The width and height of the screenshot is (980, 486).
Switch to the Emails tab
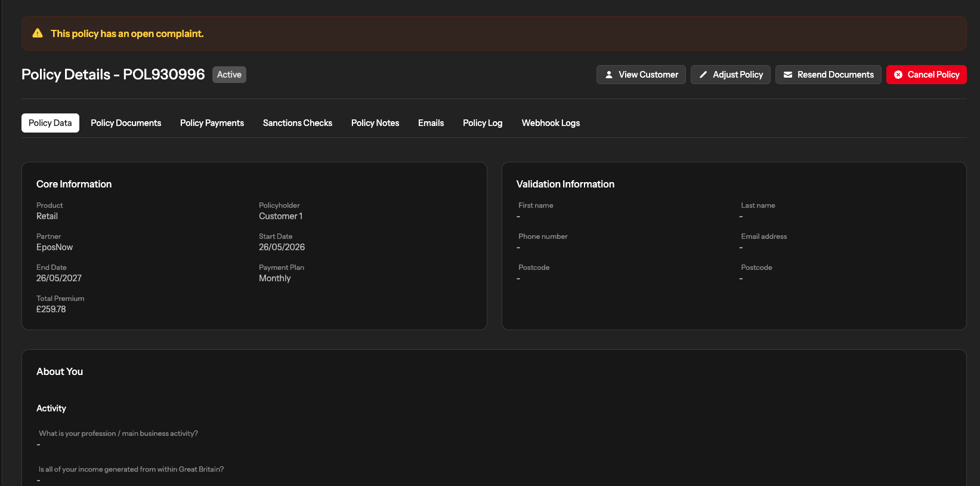431,123
